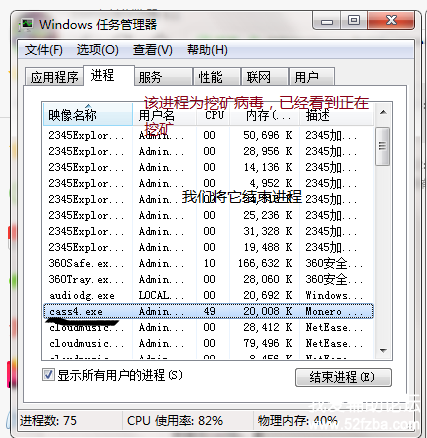
Task: Select the 360Safe.exe process row
Action: [x=208, y=263]
